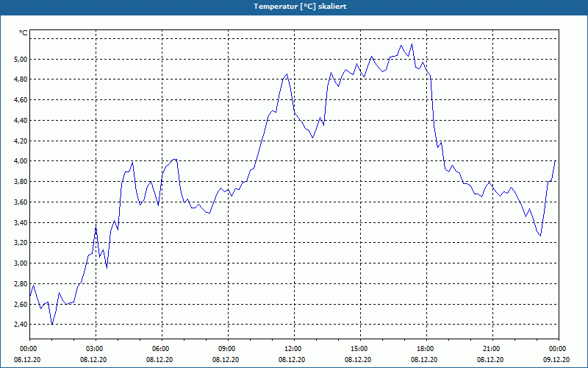Screen dimensions: 588x368
Task: Pick the 08.12.20 date under 15:00
Action: click(358, 359)
